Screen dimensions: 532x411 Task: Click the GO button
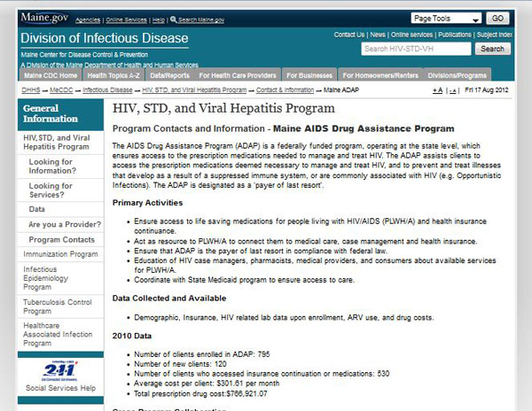[x=497, y=19]
